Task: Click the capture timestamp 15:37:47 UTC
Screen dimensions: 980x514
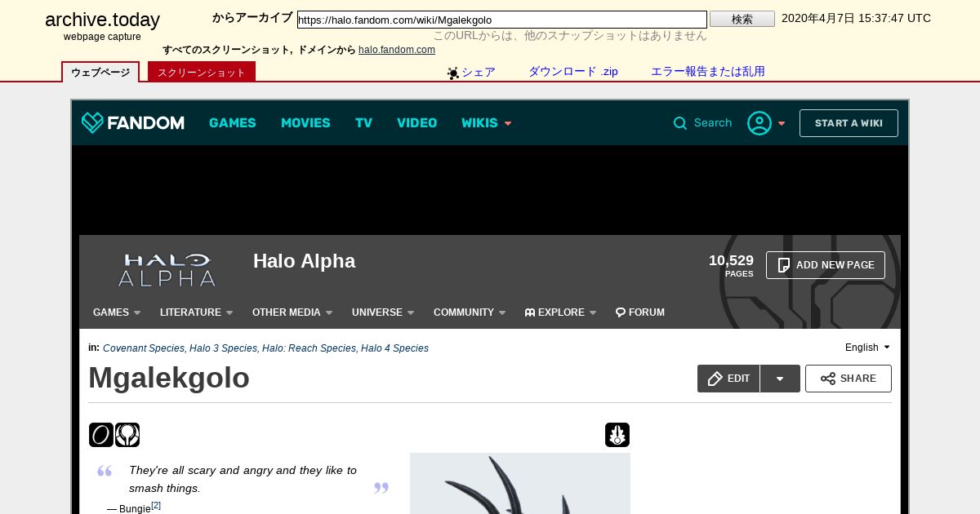Action: coord(856,18)
